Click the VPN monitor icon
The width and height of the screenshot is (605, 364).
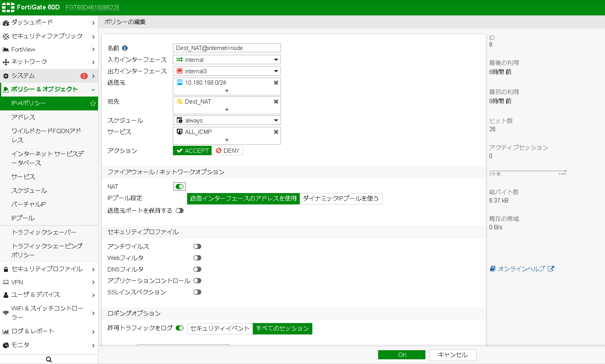coord(6,282)
